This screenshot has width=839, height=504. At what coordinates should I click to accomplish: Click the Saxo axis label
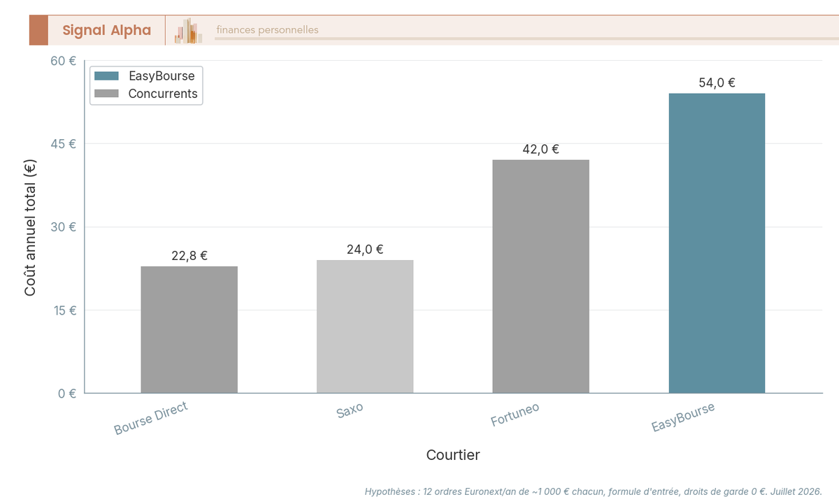coord(350,410)
